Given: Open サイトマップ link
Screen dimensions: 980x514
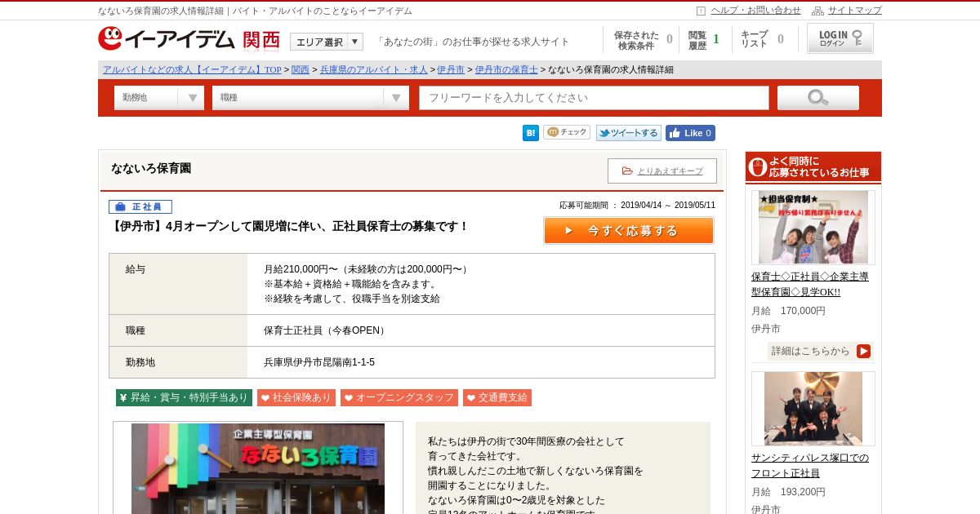Looking at the screenshot, I should [x=855, y=11].
